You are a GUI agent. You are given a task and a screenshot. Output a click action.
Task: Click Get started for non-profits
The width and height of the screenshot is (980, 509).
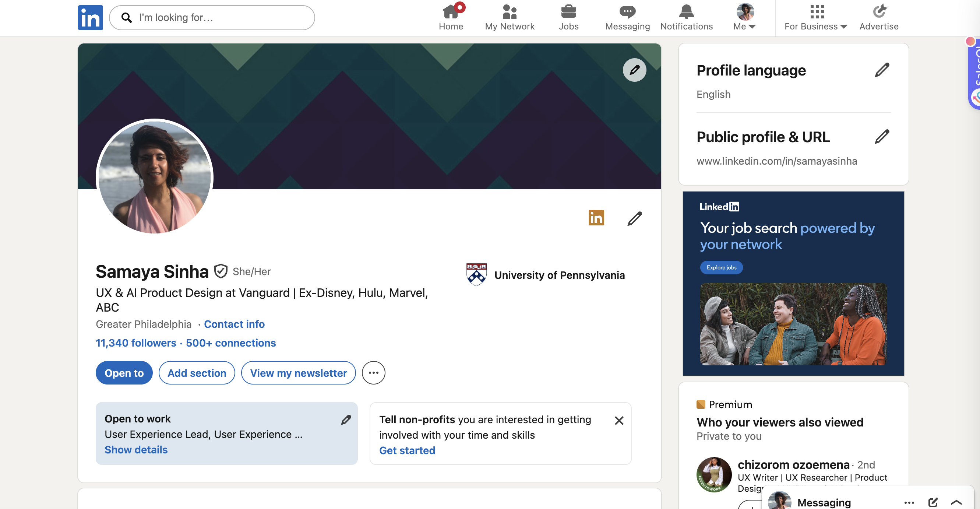[407, 450]
